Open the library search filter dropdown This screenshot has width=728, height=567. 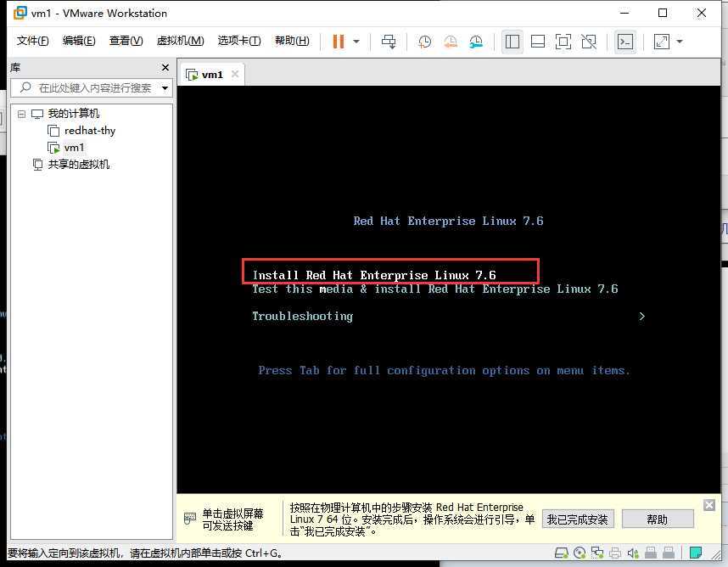(x=165, y=87)
